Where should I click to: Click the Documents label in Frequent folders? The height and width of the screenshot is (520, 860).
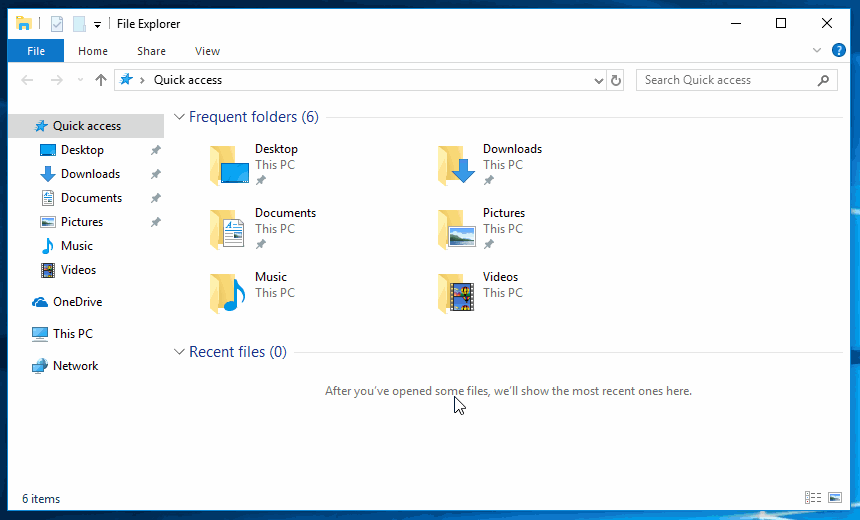(x=285, y=213)
